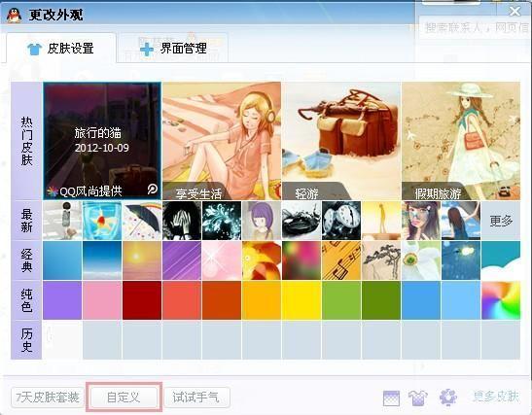
Task: Click the 热门皮肤 category label
Action: 26,141
